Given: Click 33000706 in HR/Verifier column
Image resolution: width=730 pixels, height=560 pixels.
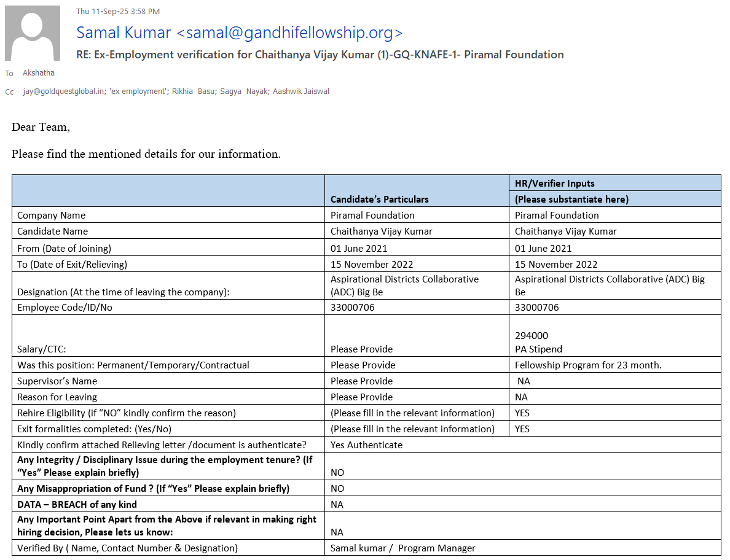Looking at the screenshot, I should coord(537,308).
